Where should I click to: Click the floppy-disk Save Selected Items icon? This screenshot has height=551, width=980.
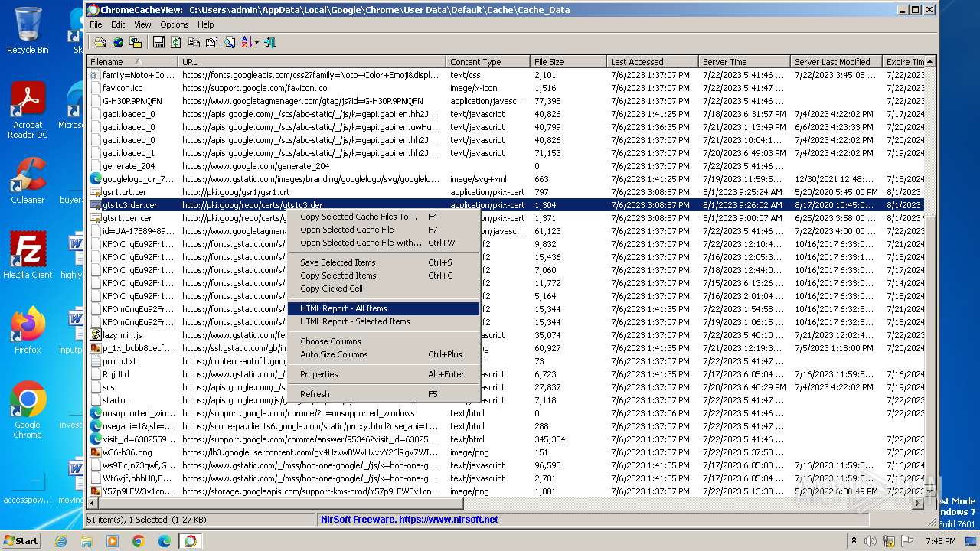(158, 42)
